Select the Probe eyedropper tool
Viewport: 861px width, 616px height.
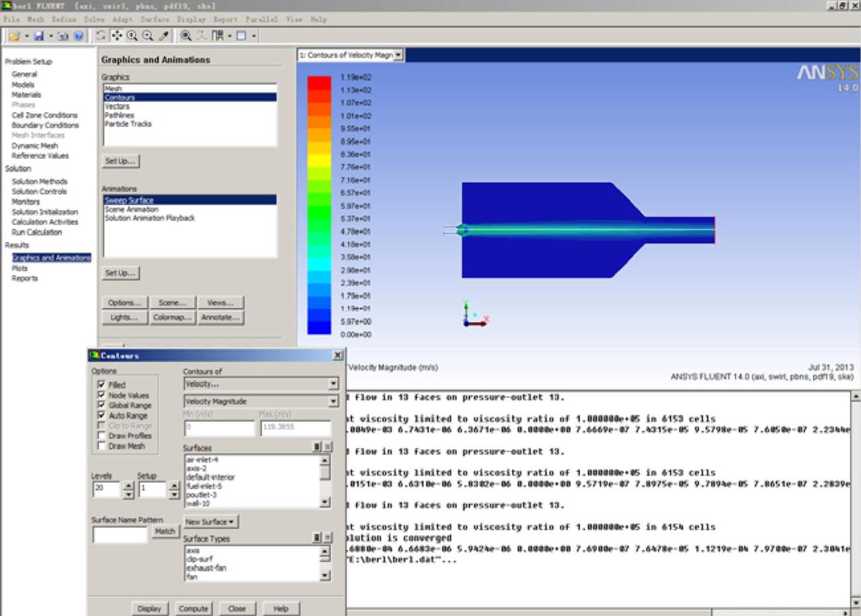[x=164, y=36]
